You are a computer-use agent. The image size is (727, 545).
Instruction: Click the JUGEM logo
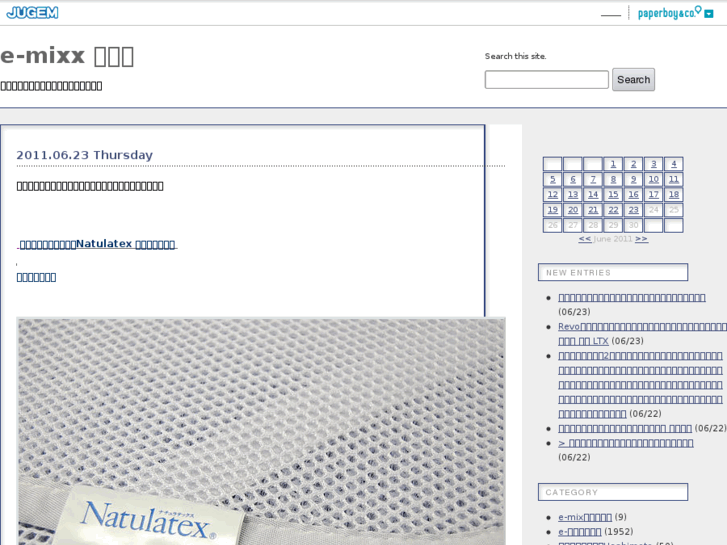32,13
